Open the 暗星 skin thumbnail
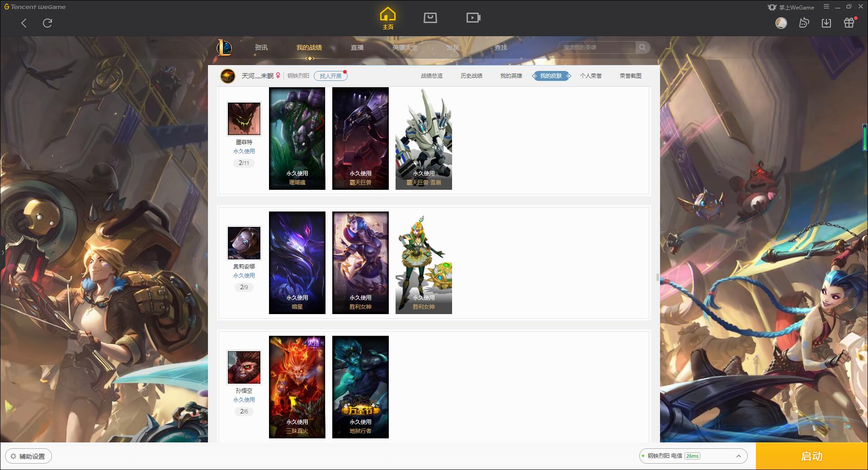This screenshot has height=470, width=868. 297,263
